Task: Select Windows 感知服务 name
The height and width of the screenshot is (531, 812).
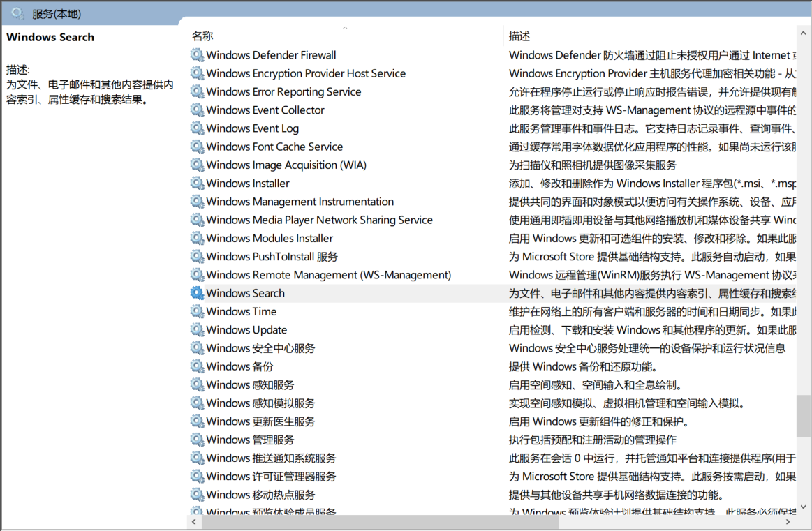Action: pos(250,385)
